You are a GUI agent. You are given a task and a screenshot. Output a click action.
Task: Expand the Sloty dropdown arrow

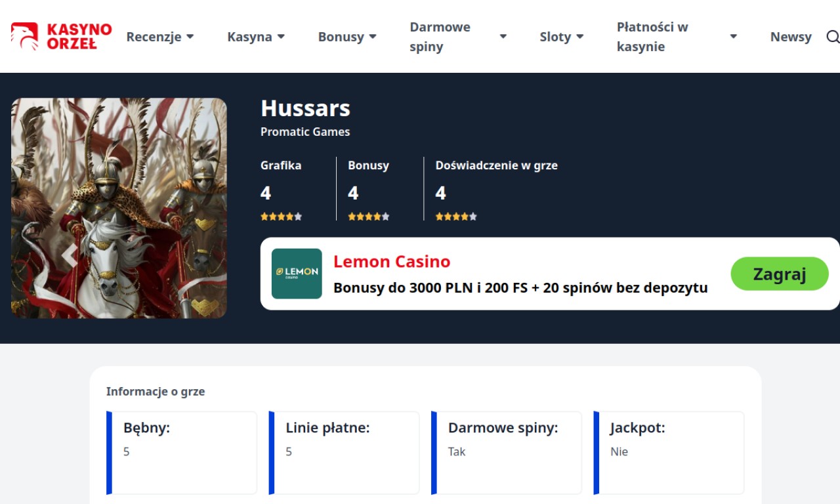pos(579,37)
